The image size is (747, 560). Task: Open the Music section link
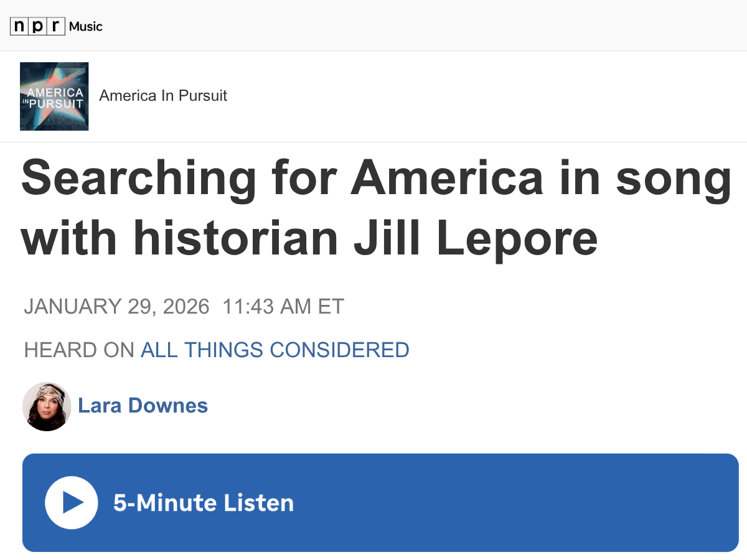(x=86, y=26)
